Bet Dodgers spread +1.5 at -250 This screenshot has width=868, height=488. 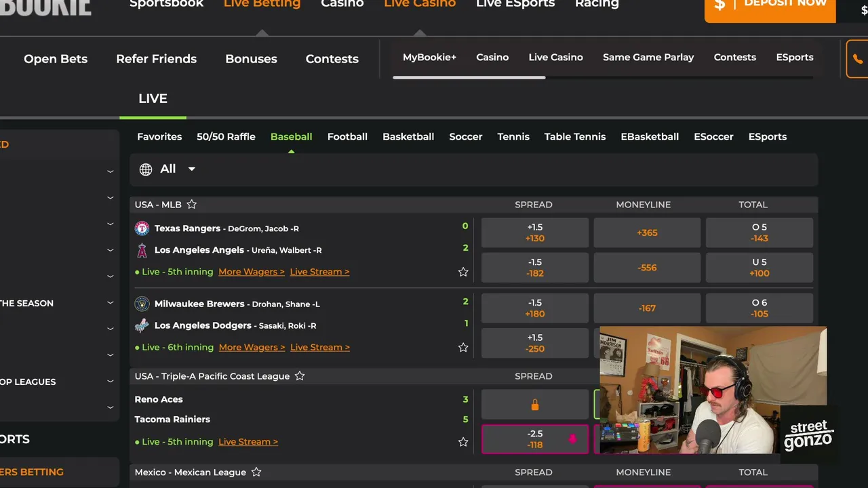tap(535, 343)
